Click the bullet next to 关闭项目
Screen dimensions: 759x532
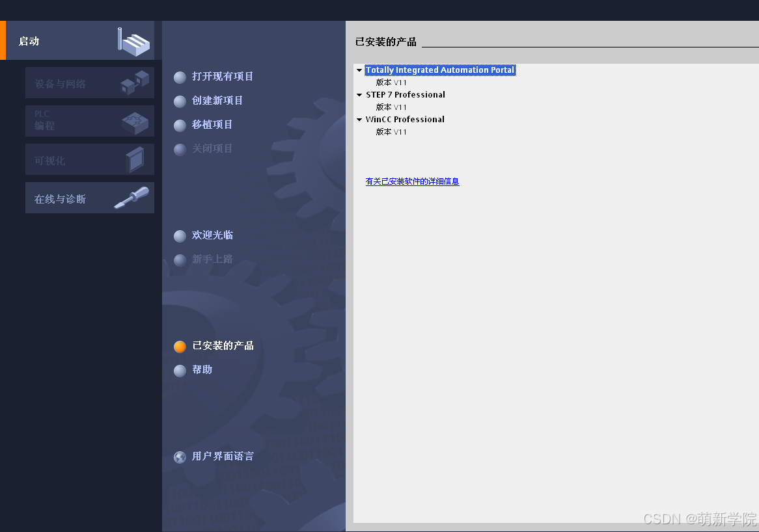tap(180, 150)
